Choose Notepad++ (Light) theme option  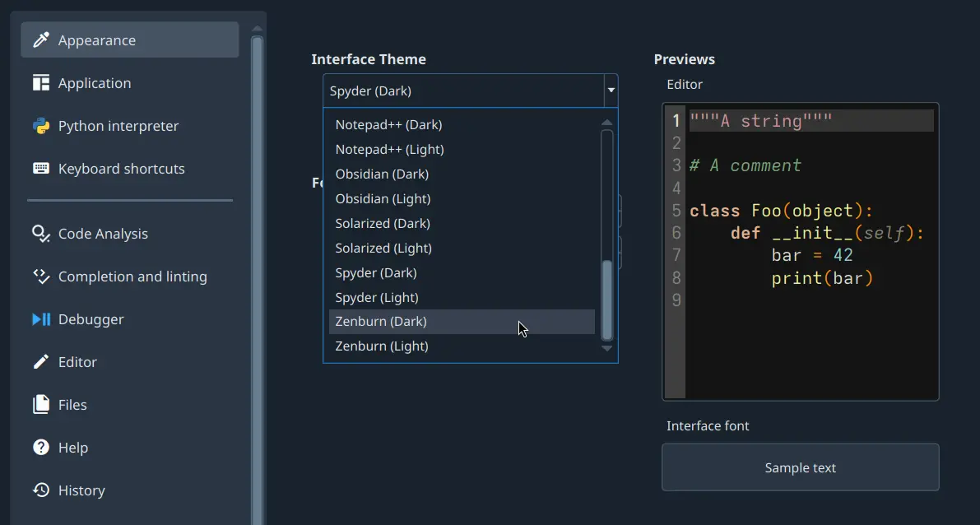click(462, 150)
